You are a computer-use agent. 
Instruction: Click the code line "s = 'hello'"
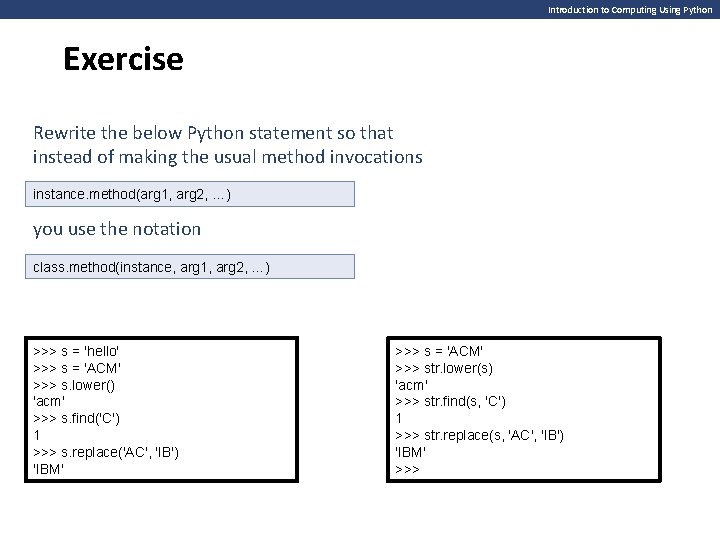pos(78,351)
